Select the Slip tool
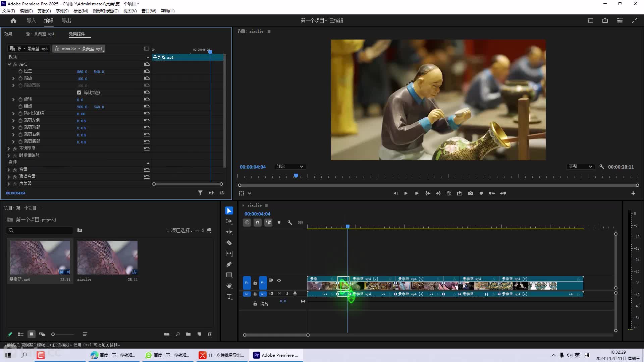Viewport: 644px width, 362px height. tap(229, 253)
